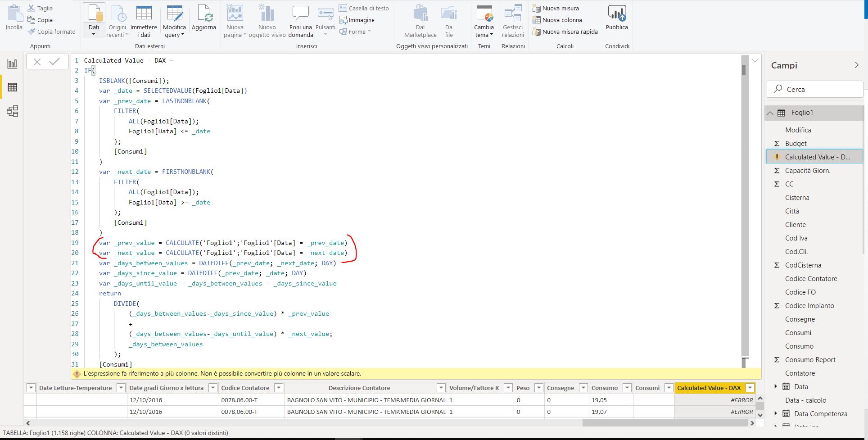Collapse Foglio1 table in fields
The width and height of the screenshot is (868, 440).
click(x=770, y=113)
